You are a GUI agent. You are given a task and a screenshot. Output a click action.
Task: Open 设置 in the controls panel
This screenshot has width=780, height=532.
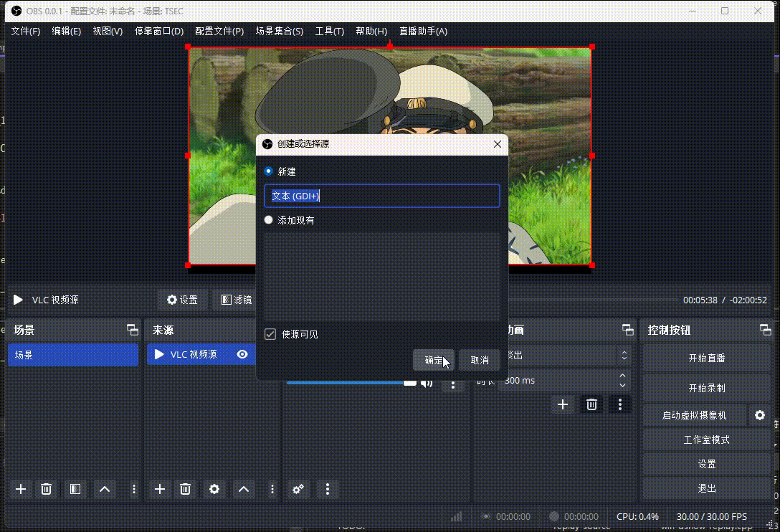(707, 464)
